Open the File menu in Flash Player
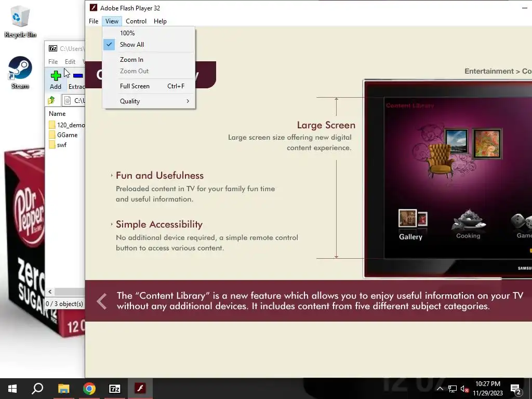532x399 pixels. pos(94,21)
